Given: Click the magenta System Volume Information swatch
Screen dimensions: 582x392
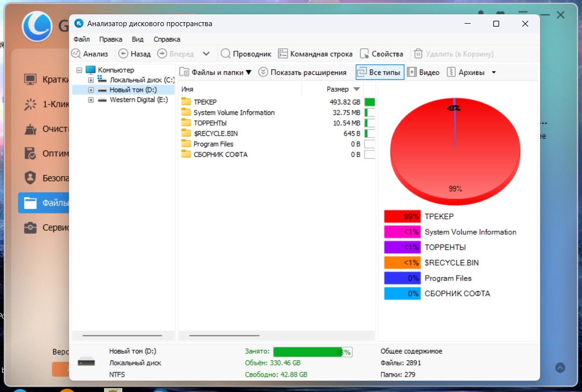Looking at the screenshot, I should (x=402, y=232).
